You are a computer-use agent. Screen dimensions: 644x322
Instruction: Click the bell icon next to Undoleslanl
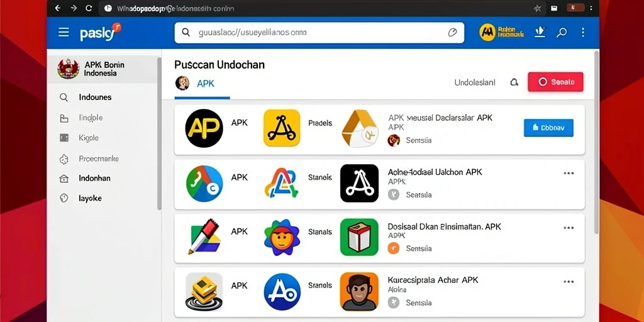click(x=514, y=82)
